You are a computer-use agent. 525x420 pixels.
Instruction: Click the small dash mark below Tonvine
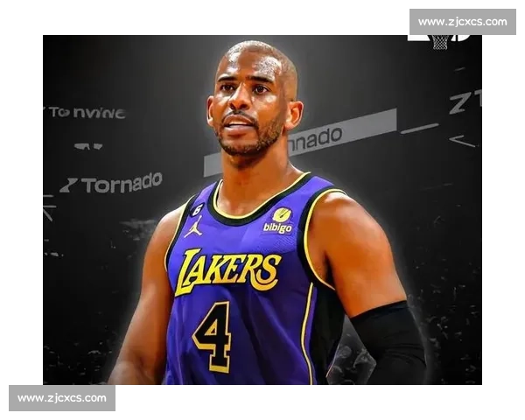(x=87, y=146)
